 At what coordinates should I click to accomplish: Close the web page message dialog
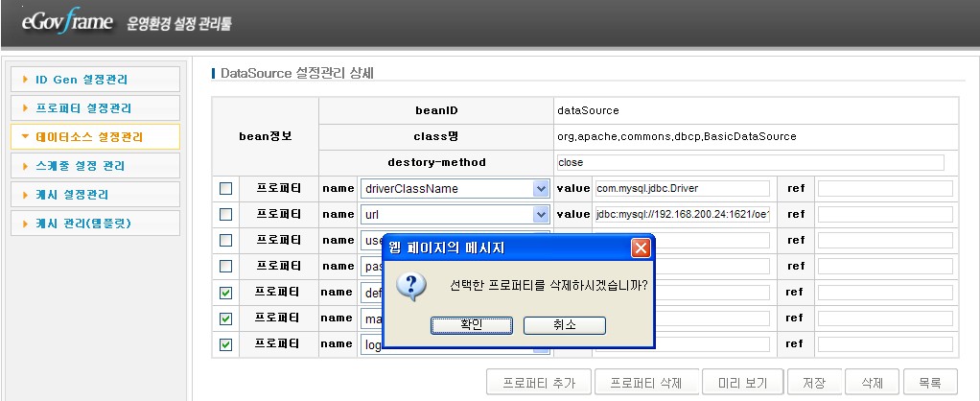[x=641, y=248]
